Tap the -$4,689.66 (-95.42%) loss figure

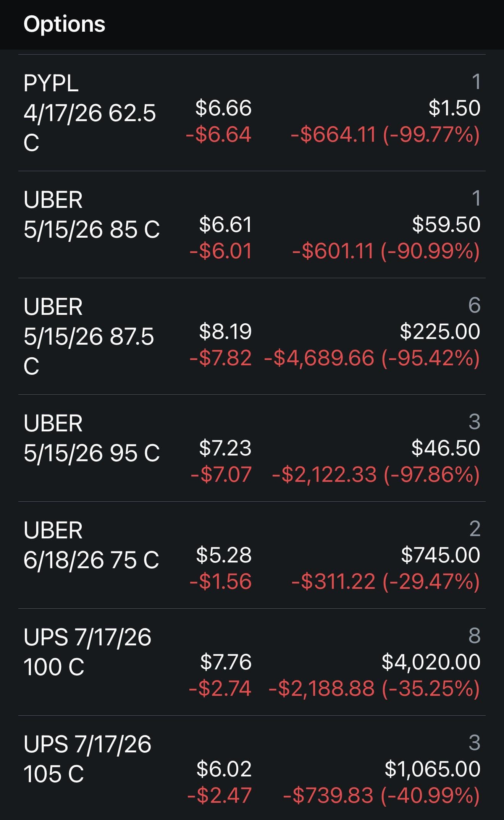point(372,358)
